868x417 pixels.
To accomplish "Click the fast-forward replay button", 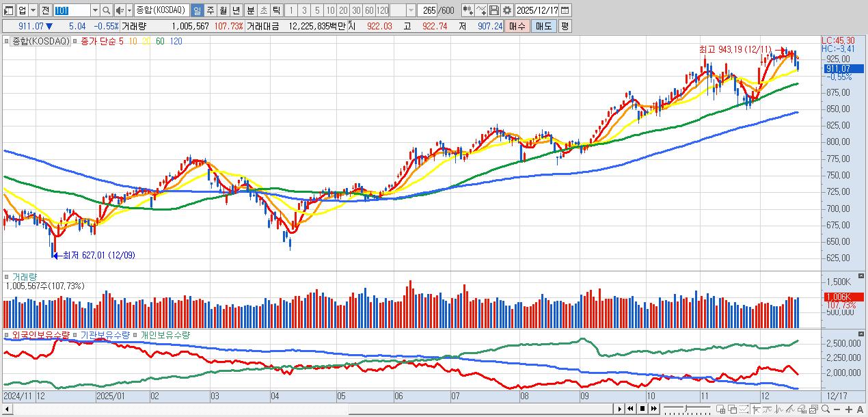I will (x=653, y=409).
